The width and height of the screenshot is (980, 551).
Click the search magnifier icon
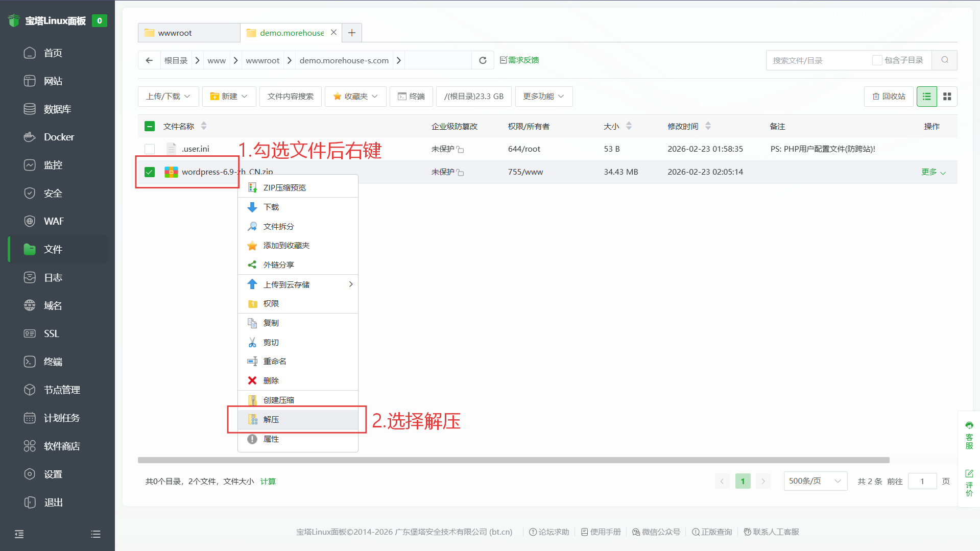pos(944,60)
